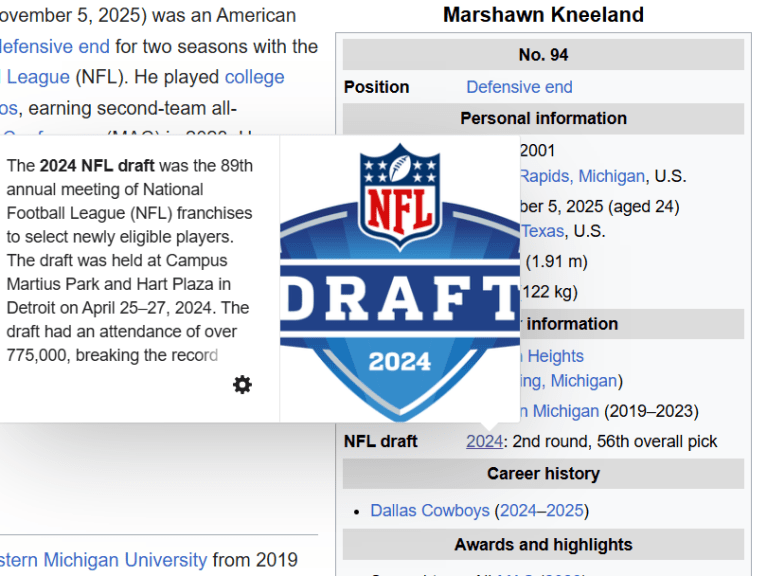767x576 pixels.
Task: Click the Personal information header
Action: [x=543, y=118]
